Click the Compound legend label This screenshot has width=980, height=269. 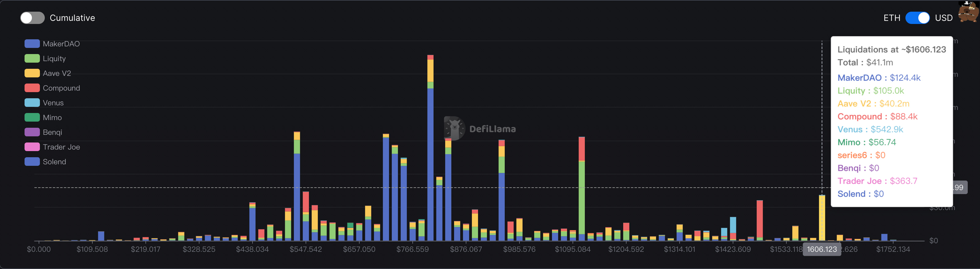61,88
